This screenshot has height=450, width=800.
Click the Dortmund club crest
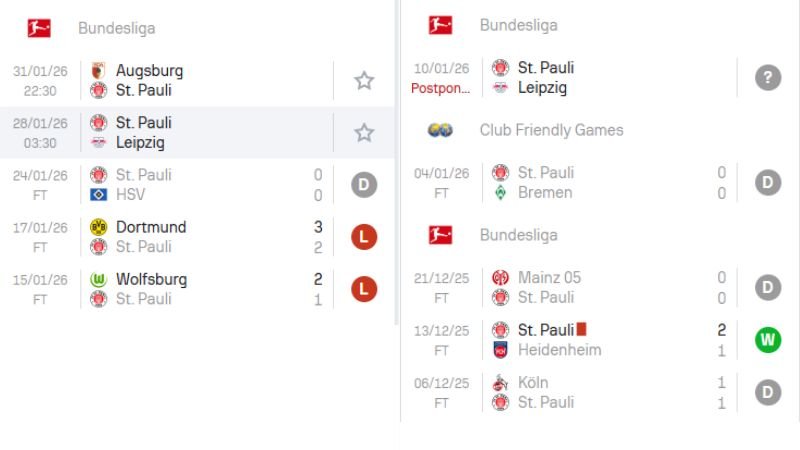(x=98, y=227)
